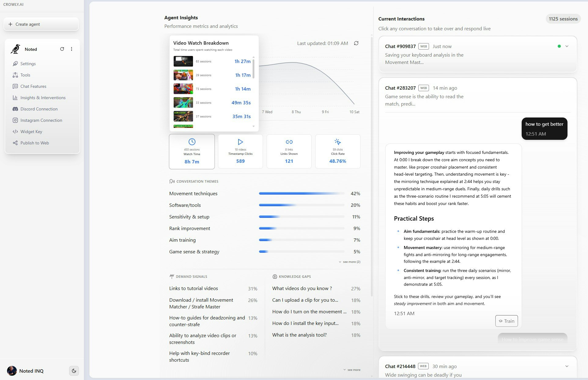Select the Click Rate metric card
588x380 pixels.
(x=338, y=151)
